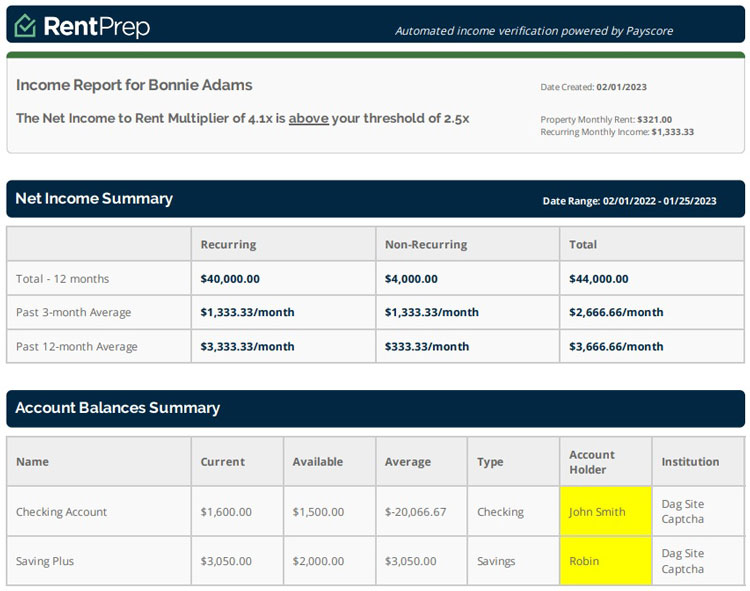Click the Property Monthly Rent $321.00 value
750x591 pixels.
606,119
